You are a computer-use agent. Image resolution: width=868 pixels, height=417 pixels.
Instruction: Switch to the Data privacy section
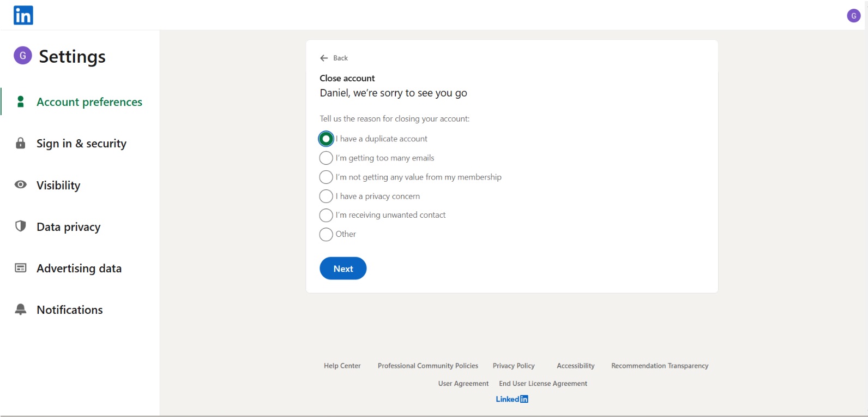[68, 227]
